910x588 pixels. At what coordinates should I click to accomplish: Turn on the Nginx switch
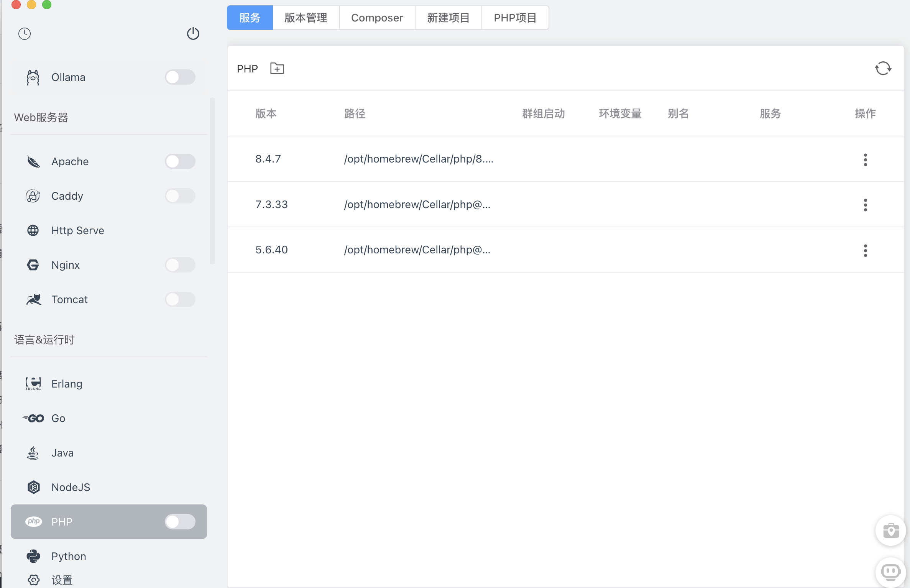click(x=180, y=265)
